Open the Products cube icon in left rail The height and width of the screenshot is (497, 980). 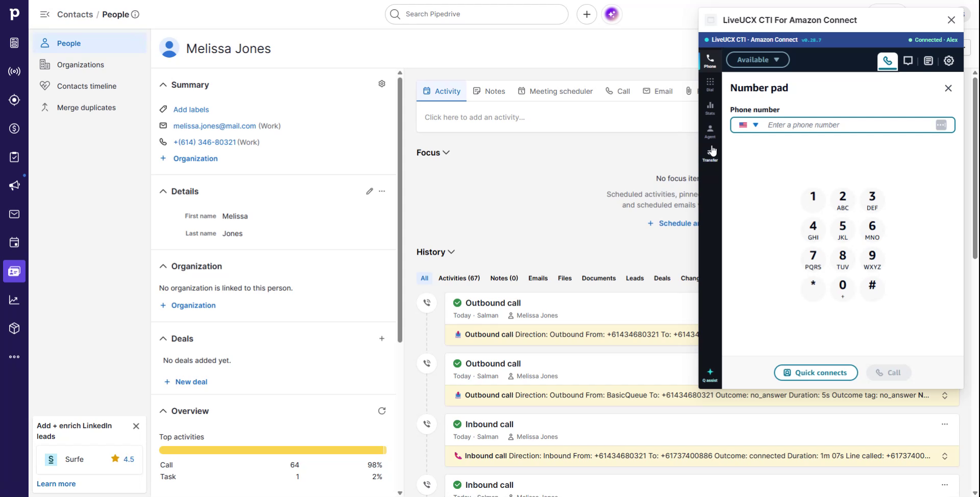pos(14,328)
